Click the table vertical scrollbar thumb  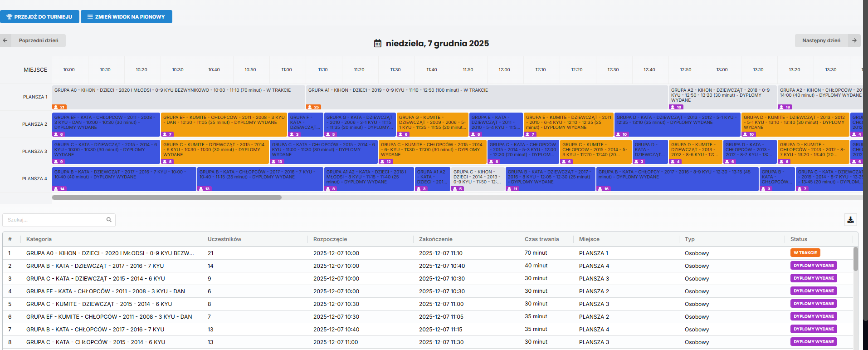[856, 259]
